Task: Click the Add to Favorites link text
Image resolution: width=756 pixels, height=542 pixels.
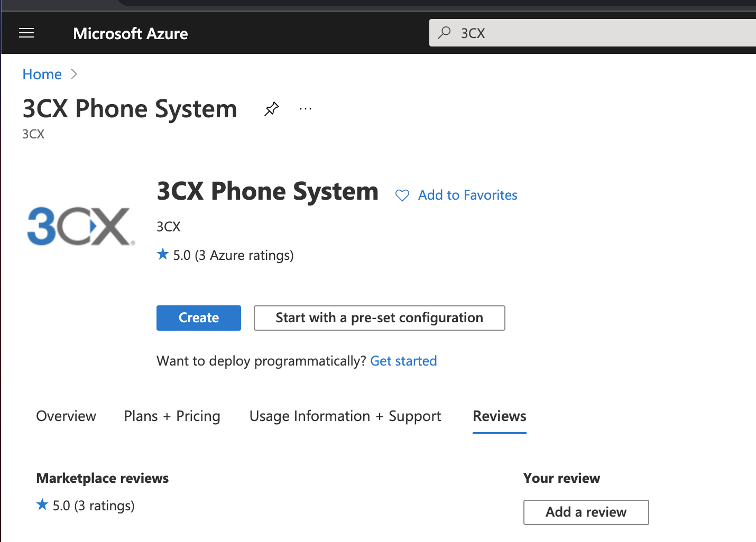Action: [x=468, y=195]
